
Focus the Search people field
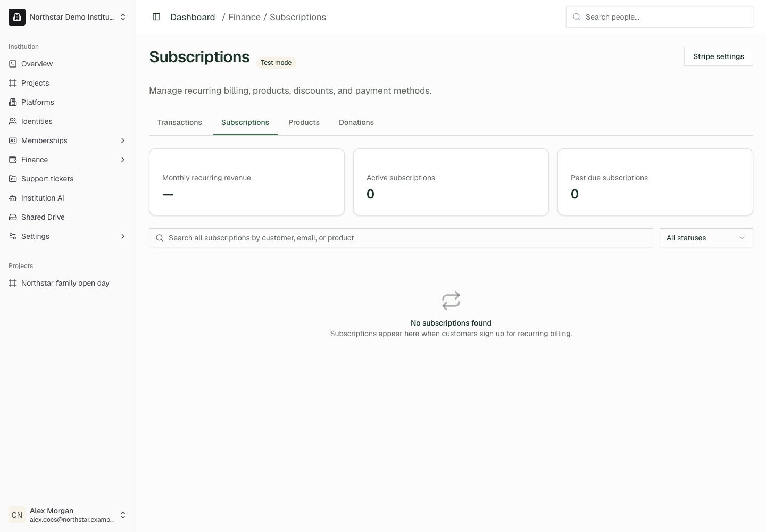coord(660,17)
